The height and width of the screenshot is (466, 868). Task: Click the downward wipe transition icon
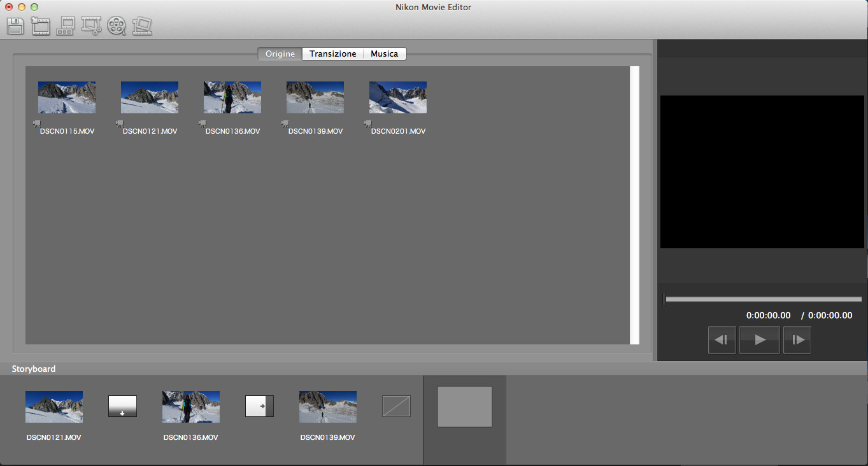122,406
